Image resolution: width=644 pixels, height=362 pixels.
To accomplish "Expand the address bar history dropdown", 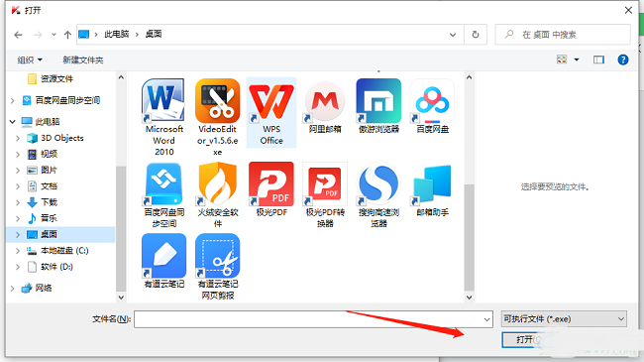I will pos(453,35).
